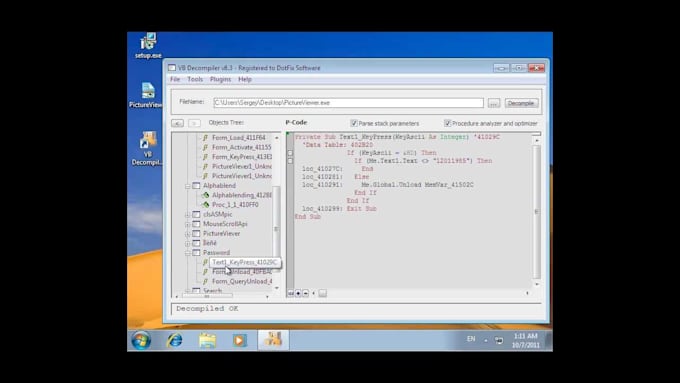Click the "Data Table: 402B20" comment line
Screen dimensions: 680x383
point(337,145)
